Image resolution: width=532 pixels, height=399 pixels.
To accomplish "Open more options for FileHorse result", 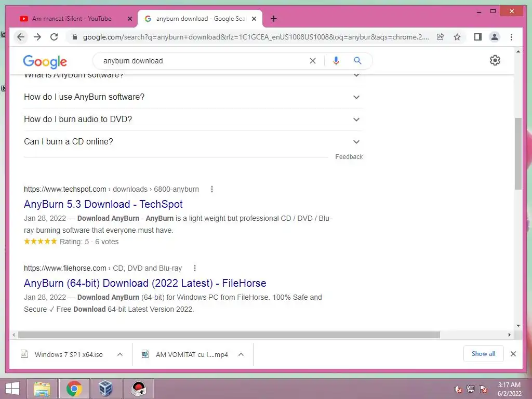I will point(195,269).
